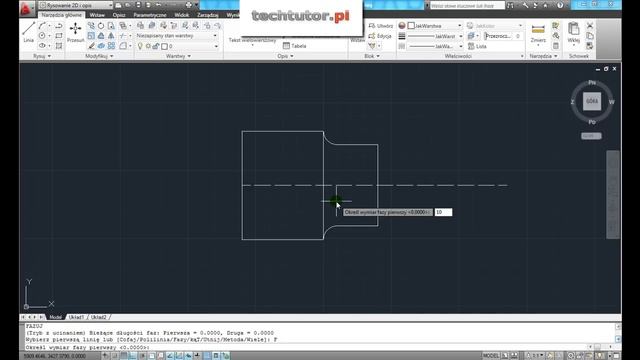
Task: Toggle layer freeze sun icon
Action: pyautogui.click(x=148, y=46)
